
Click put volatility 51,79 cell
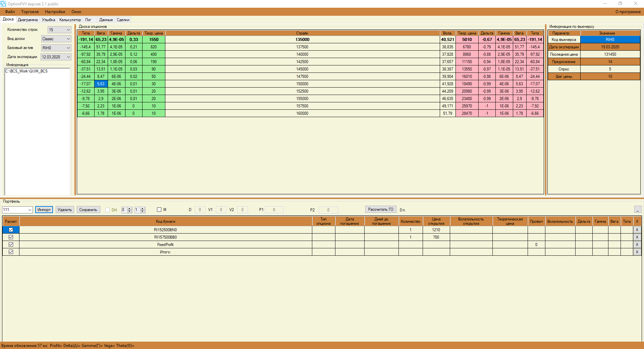coord(448,113)
